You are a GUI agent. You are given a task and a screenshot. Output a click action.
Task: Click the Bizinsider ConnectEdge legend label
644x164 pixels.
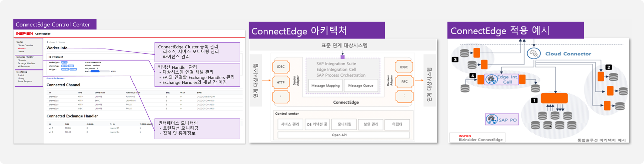point(480,140)
